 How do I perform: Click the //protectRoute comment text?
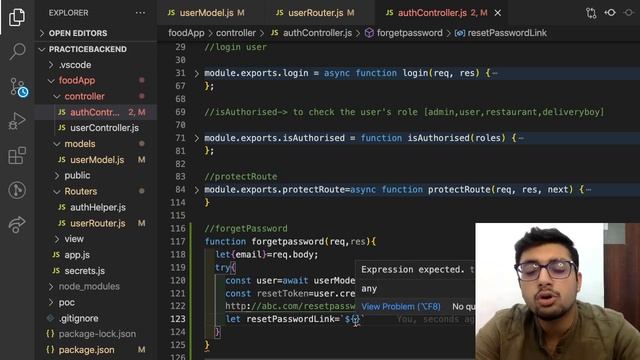click(241, 177)
